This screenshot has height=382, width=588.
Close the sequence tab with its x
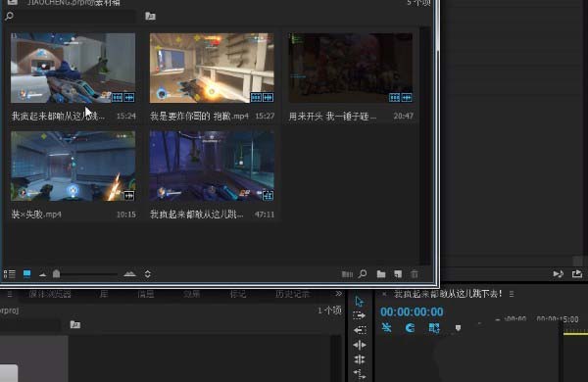pos(384,294)
